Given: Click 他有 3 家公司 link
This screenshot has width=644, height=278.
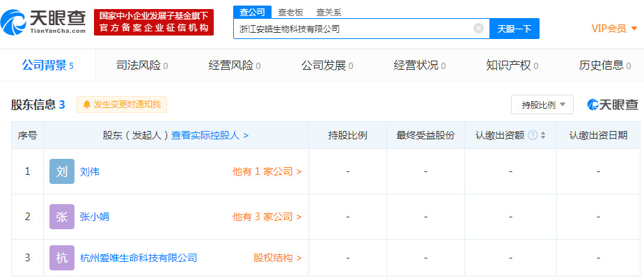Looking at the screenshot, I should click(267, 217).
